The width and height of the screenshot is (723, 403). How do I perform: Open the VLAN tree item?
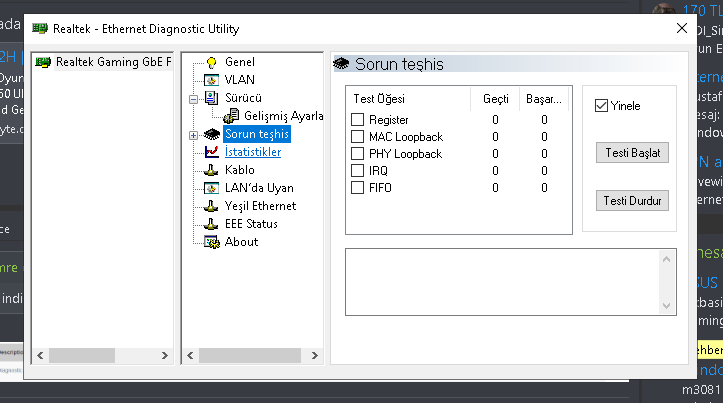click(x=240, y=80)
